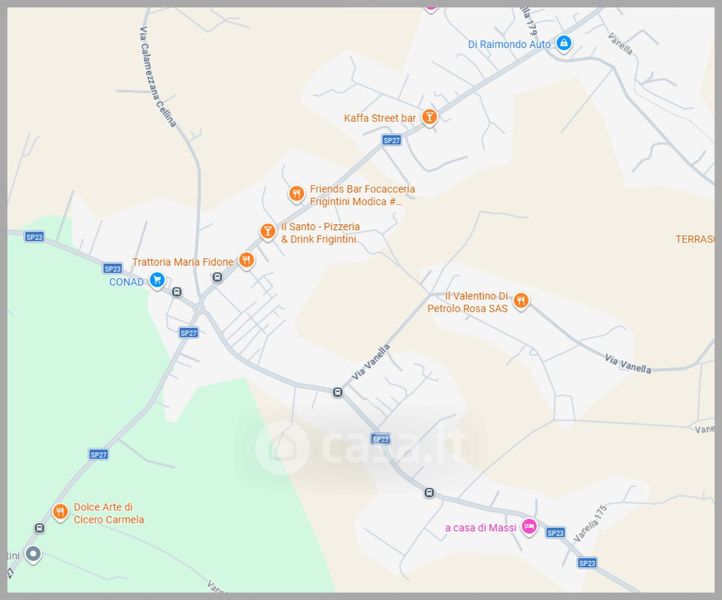
Task: Select the a casa di Massi lodging pin
Action: [x=529, y=526]
